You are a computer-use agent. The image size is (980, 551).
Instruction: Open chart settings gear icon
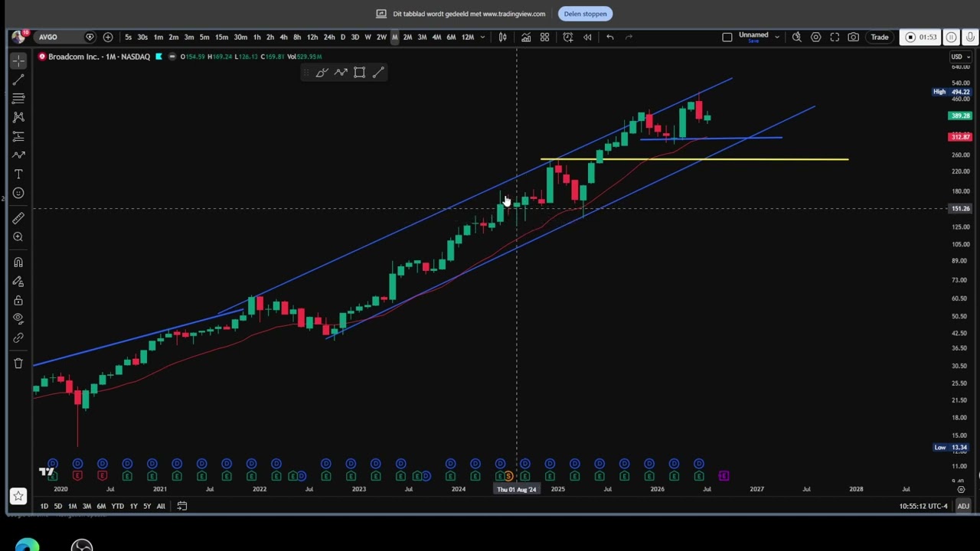816,37
